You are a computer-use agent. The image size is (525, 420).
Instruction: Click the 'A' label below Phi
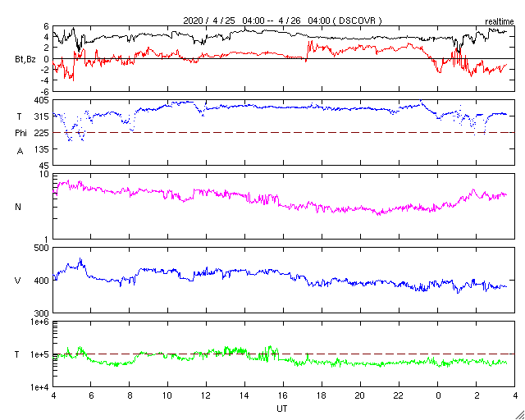point(20,152)
